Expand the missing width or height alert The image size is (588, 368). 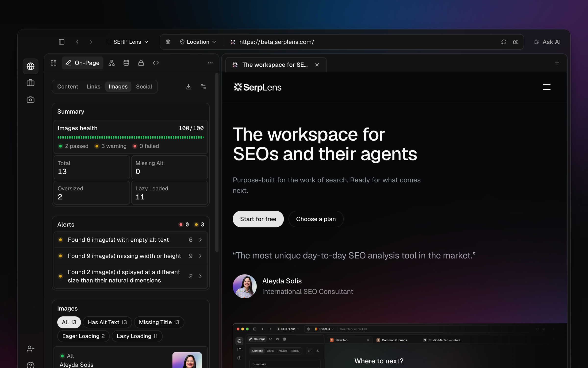click(131, 256)
